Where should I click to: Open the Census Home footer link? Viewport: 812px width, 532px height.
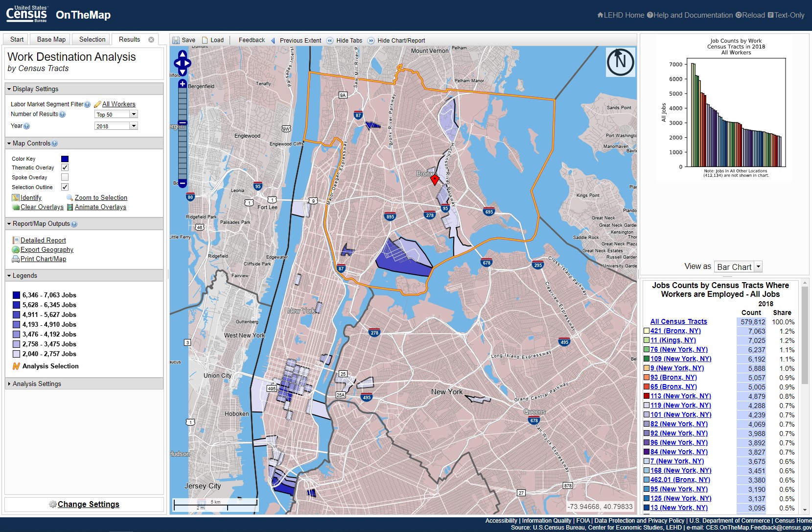point(793,521)
